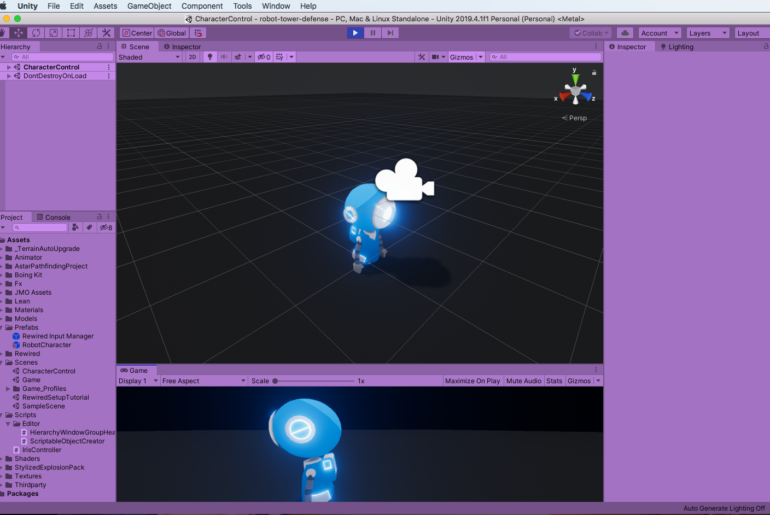Toggle 2D view mode in Scene
770x515 pixels.
point(192,57)
